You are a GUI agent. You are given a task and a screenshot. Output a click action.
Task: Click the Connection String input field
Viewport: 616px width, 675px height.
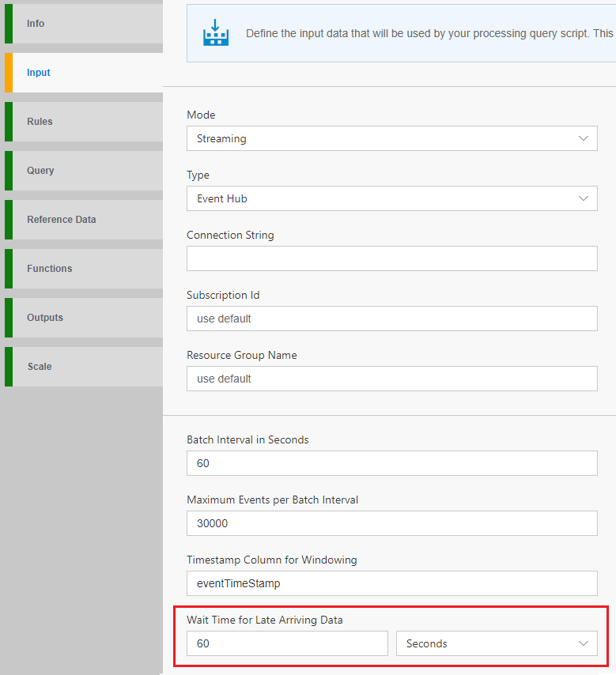[391, 258]
